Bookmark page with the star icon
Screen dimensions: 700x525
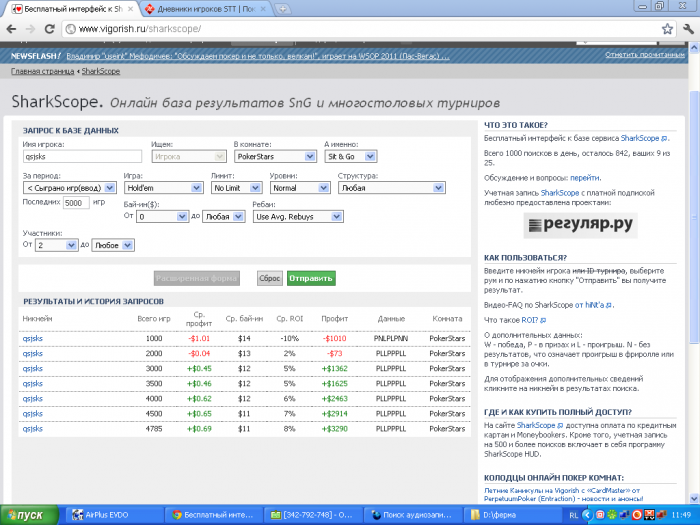[667, 29]
